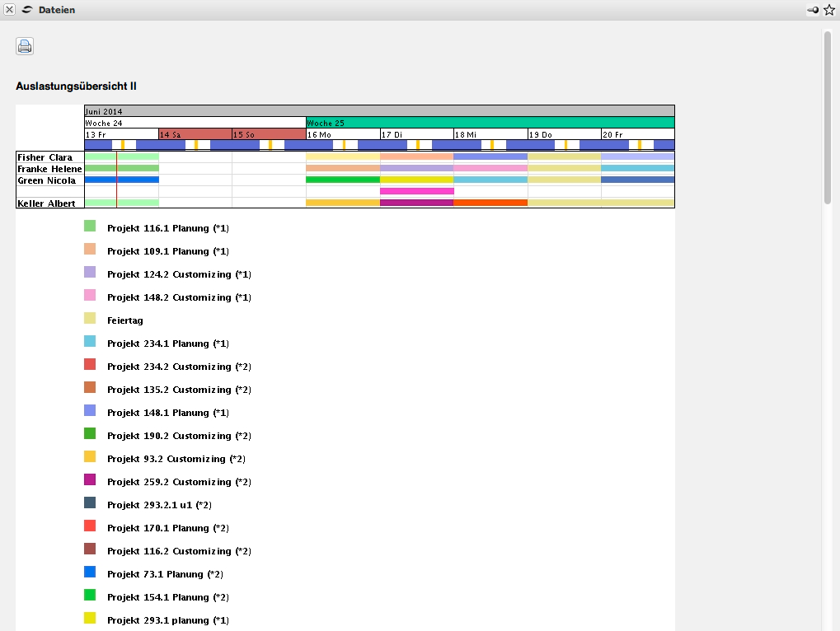
Task: Select the Green Nicola row label
Action: 47,180
